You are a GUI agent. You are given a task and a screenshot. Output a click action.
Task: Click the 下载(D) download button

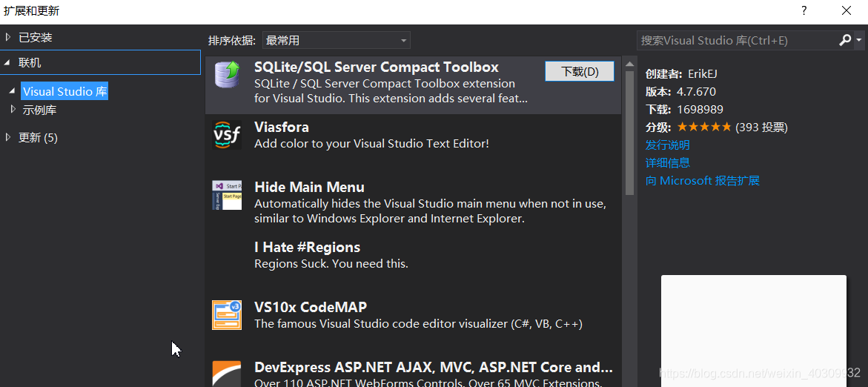tap(580, 71)
